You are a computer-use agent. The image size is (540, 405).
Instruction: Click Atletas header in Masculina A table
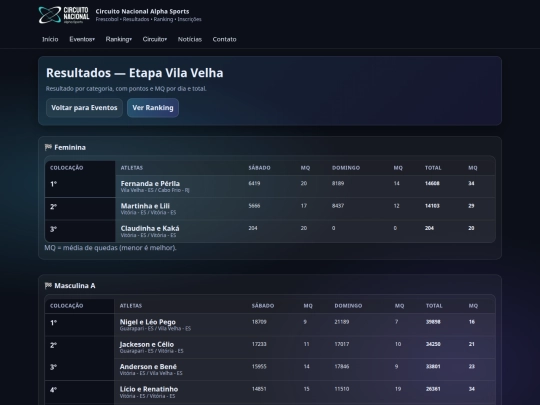tap(131, 306)
